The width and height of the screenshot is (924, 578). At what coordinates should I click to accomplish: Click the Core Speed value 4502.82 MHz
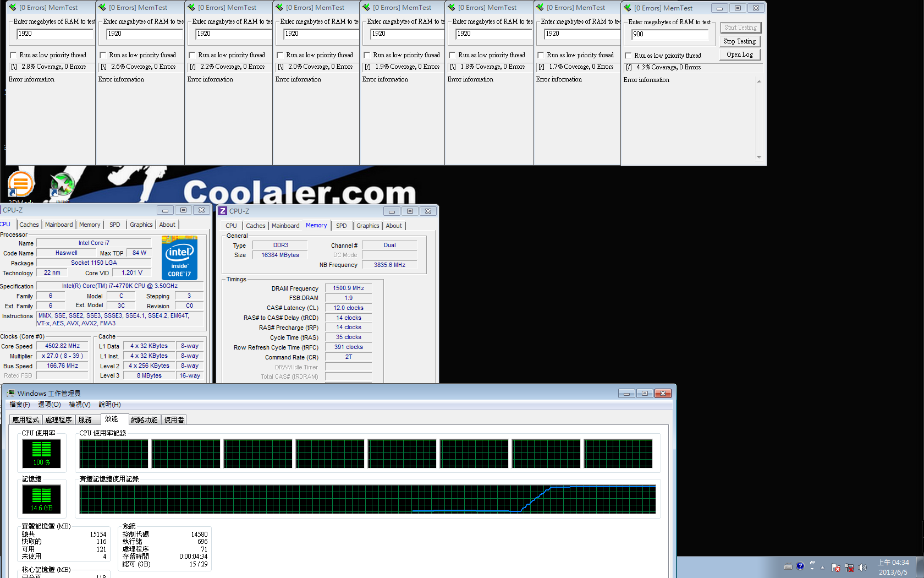tap(62, 346)
